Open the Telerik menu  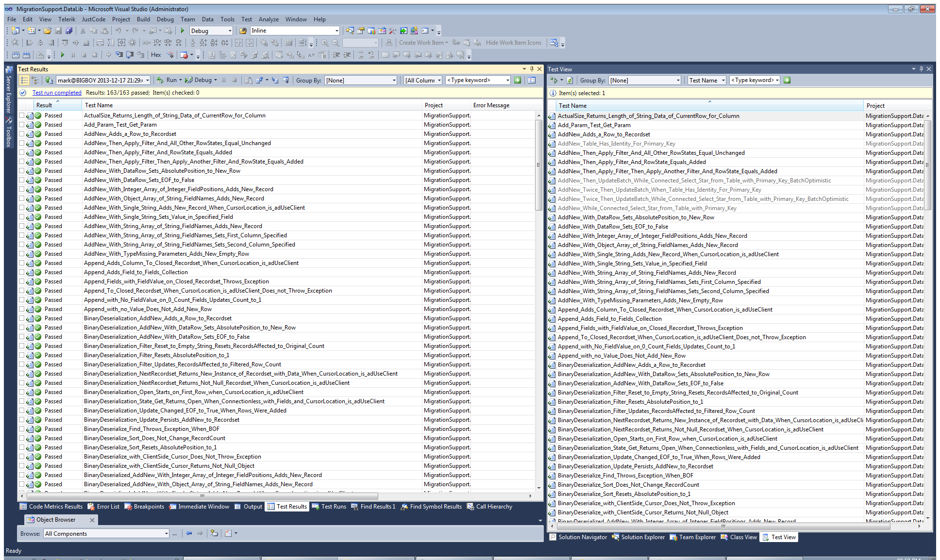(67, 19)
